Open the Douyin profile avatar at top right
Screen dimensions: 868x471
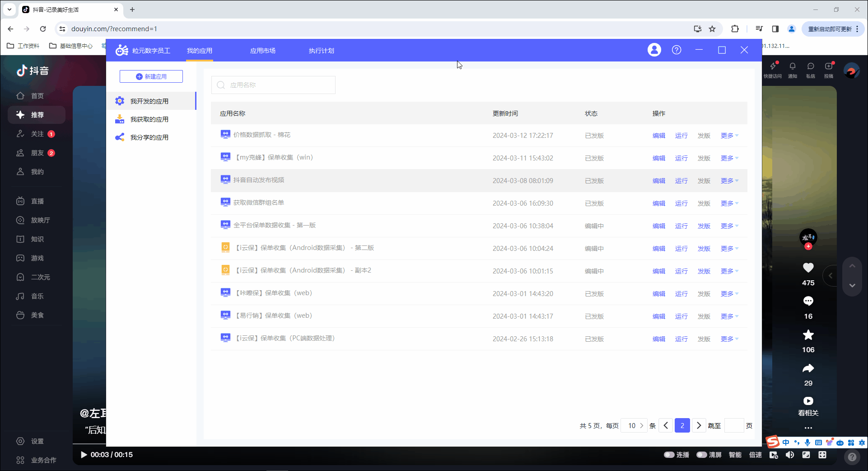(x=851, y=71)
